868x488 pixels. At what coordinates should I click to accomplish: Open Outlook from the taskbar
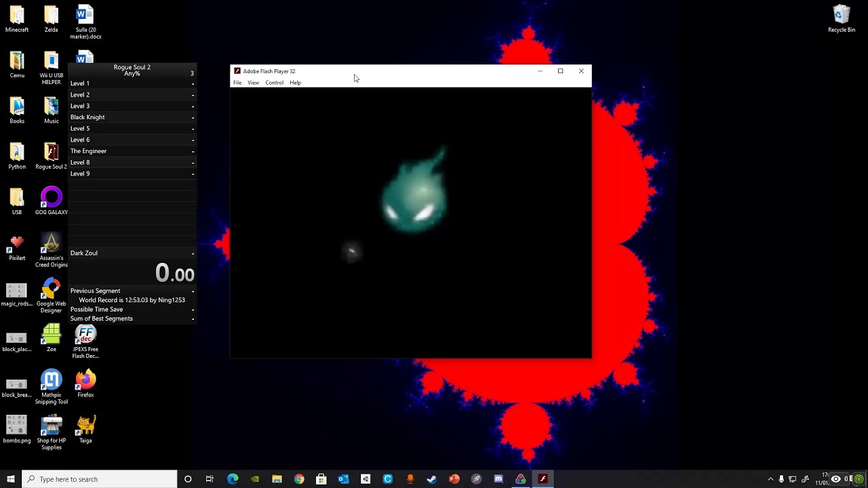(x=343, y=479)
